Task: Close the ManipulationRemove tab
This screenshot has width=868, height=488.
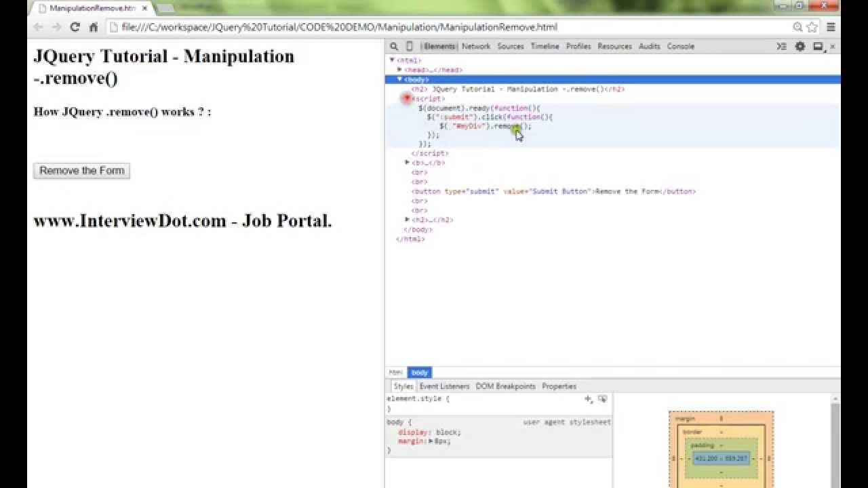Action: click(144, 8)
